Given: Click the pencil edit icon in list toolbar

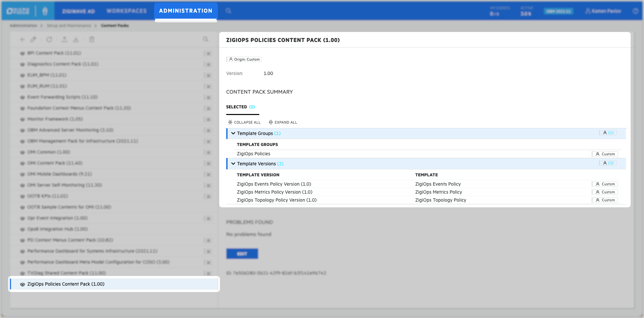Looking at the screenshot, I should [33, 40].
